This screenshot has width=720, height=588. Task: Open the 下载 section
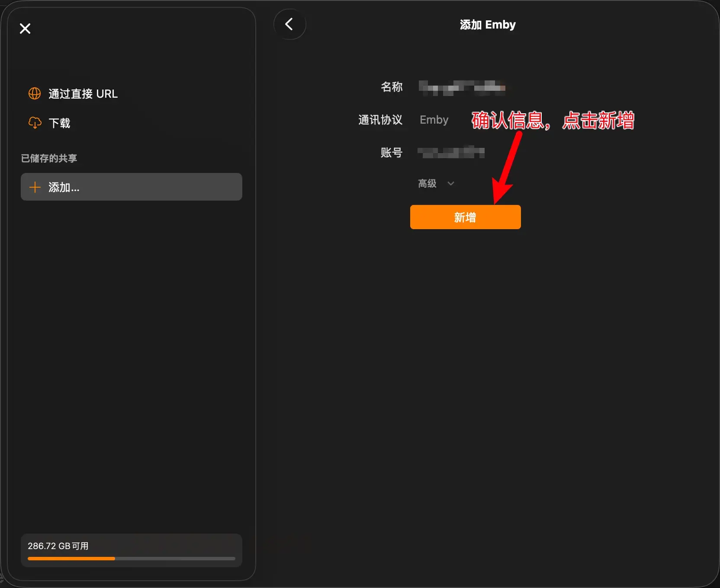tap(59, 123)
